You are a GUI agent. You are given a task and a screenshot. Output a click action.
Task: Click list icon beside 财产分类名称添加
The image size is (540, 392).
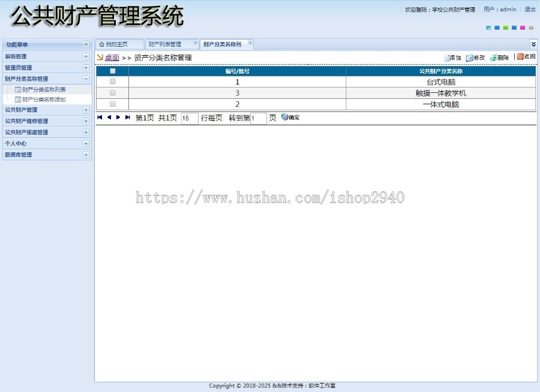pyautogui.click(x=18, y=100)
